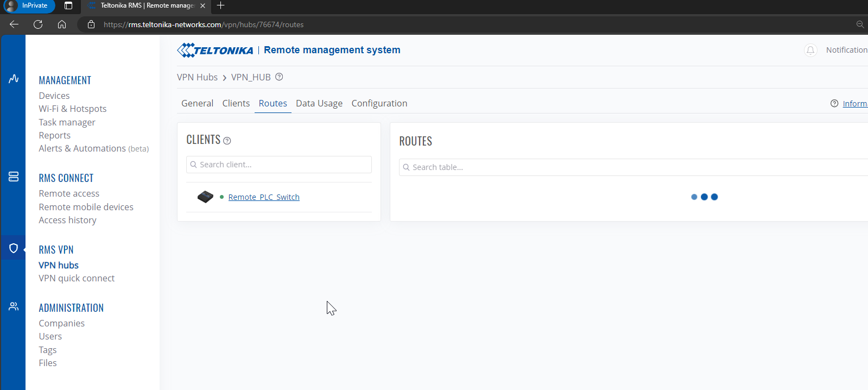This screenshot has width=868, height=390.
Task: Reload the page with refresh icon
Action: point(38,24)
